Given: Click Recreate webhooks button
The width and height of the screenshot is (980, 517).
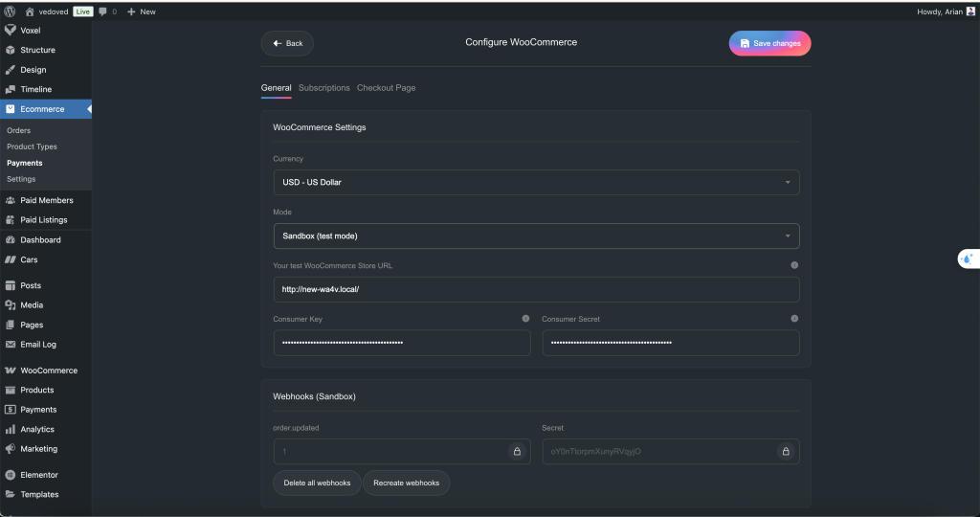Looking at the screenshot, I should [406, 483].
